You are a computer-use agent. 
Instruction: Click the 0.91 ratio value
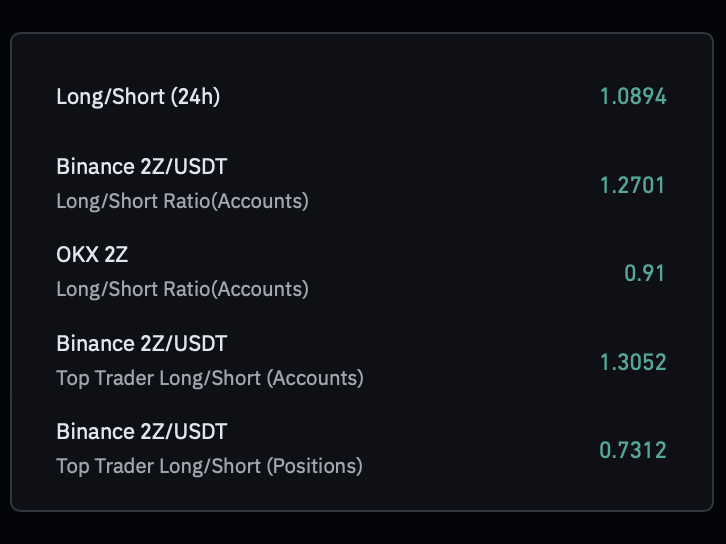click(645, 273)
